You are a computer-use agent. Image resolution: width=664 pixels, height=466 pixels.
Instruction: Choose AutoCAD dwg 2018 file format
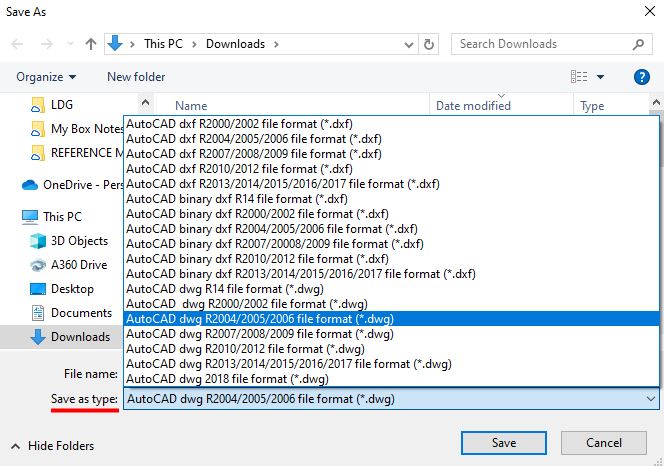click(391, 379)
